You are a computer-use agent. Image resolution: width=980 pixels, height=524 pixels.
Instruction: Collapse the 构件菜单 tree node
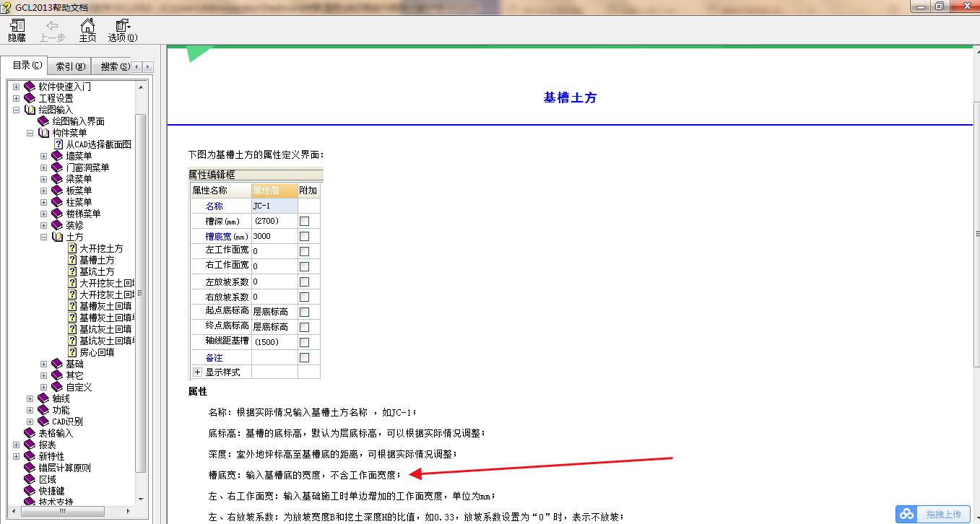pos(30,133)
